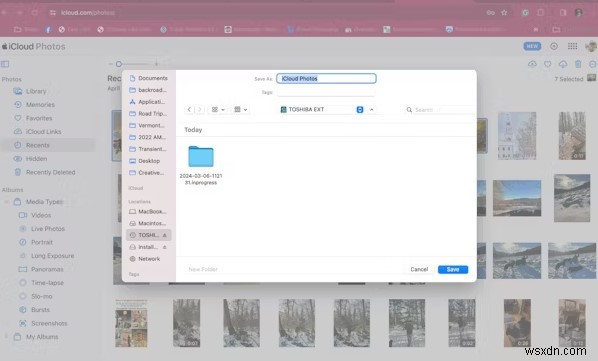
Task: Expand the My Albums group
Action: coord(6,337)
